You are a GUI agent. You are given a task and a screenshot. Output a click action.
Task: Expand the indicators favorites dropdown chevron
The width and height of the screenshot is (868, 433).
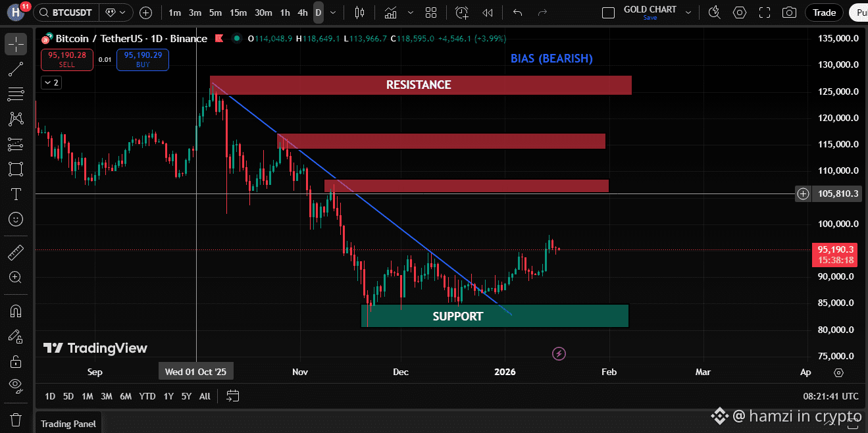coord(411,13)
